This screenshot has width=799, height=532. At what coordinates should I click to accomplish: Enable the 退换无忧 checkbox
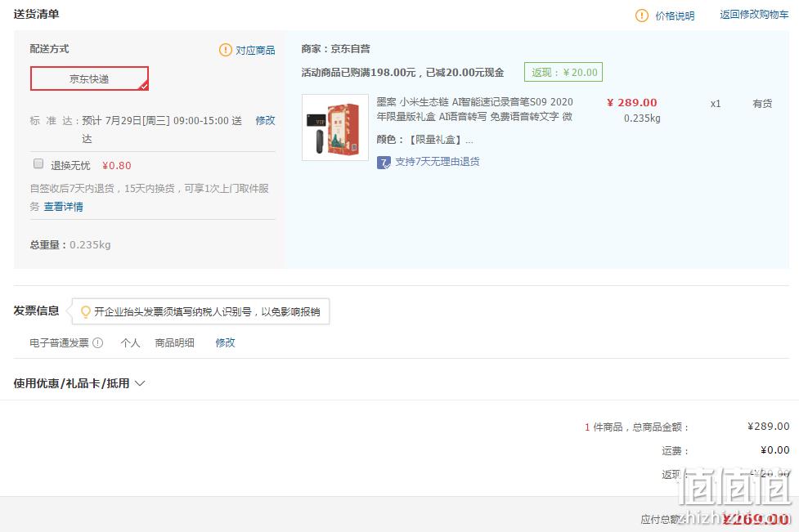38,163
